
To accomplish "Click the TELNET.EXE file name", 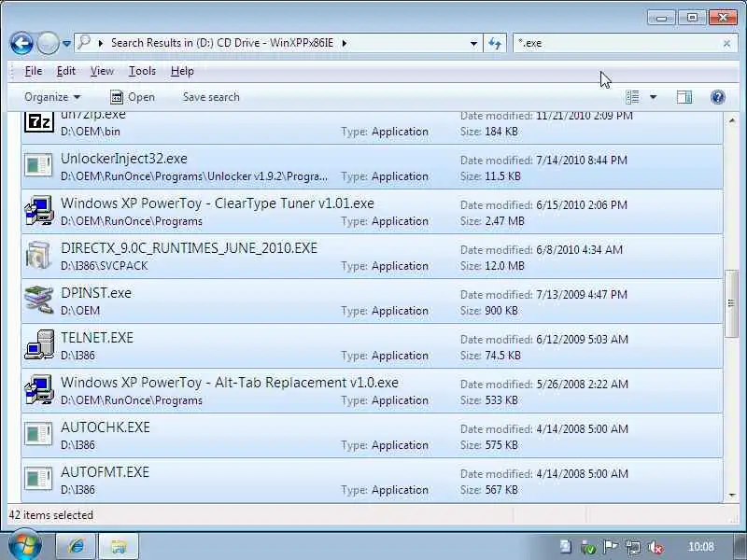I will click(x=97, y=338).
